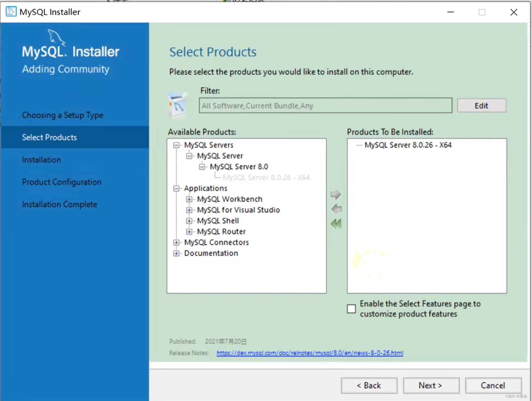Click the left arrow to remove a product
Screen dimensions: 532x401
336,209
